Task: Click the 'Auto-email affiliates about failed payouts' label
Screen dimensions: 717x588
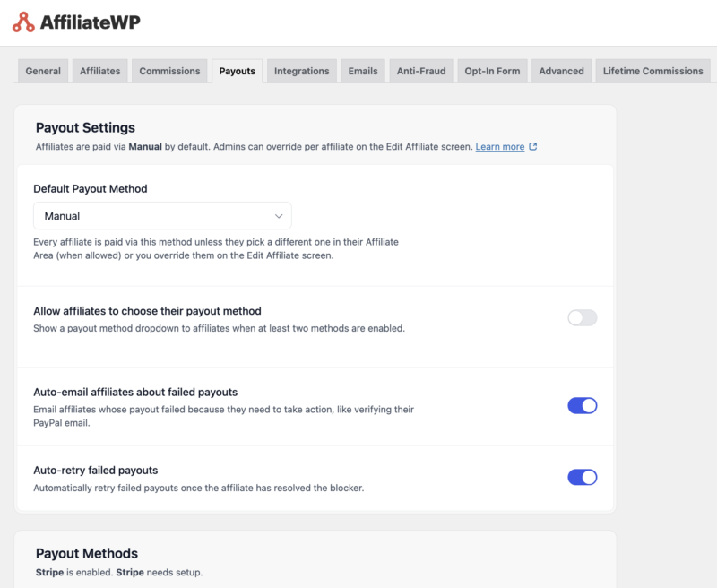Action: pyautogui.click(x=135, y=392)
